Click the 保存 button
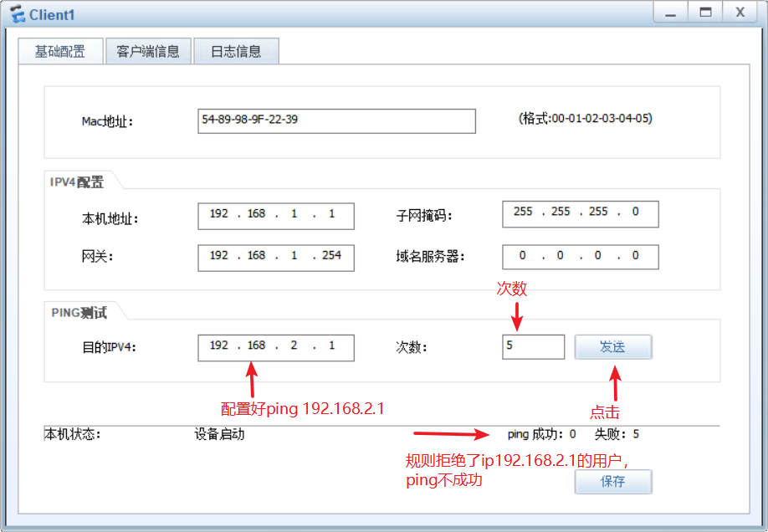Screen dimensions: 768x532 point(613,482)
